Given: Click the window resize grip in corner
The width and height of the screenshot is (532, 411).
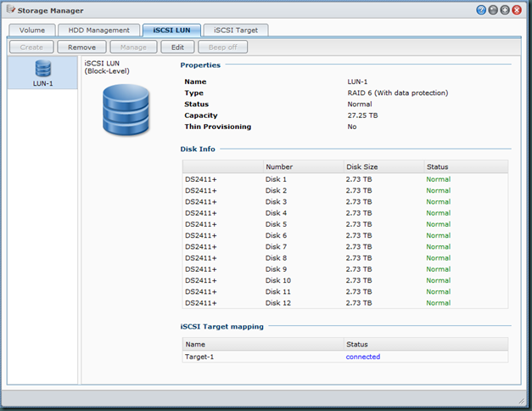Looking at the screenshot, I should tap(522, 401).
